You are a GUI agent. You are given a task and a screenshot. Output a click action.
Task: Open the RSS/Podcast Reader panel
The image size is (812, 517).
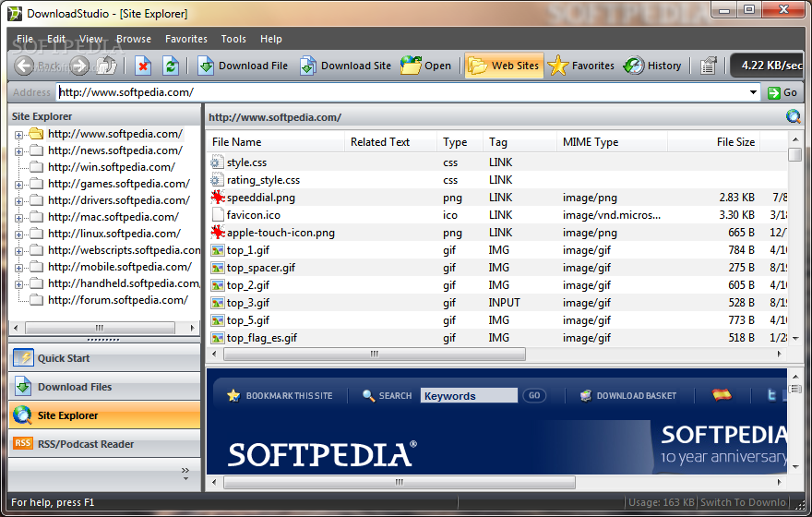pyautogui.click(x=104, y=443)
